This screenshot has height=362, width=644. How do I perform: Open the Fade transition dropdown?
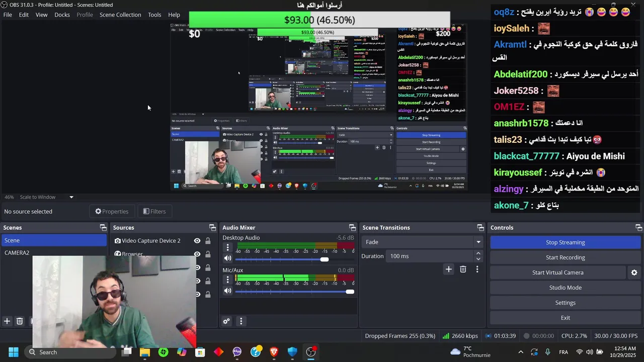click(x=422, y=242)
